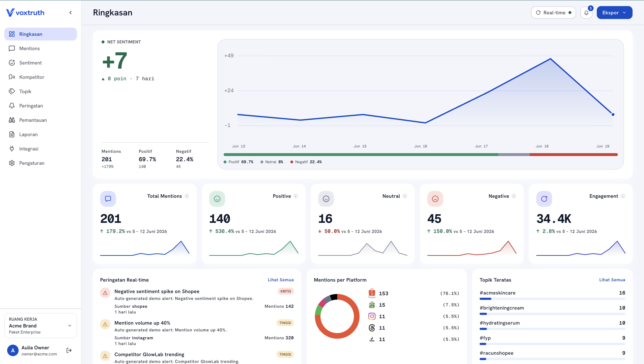Click the Threads platform icon

(x=372, y=328)
